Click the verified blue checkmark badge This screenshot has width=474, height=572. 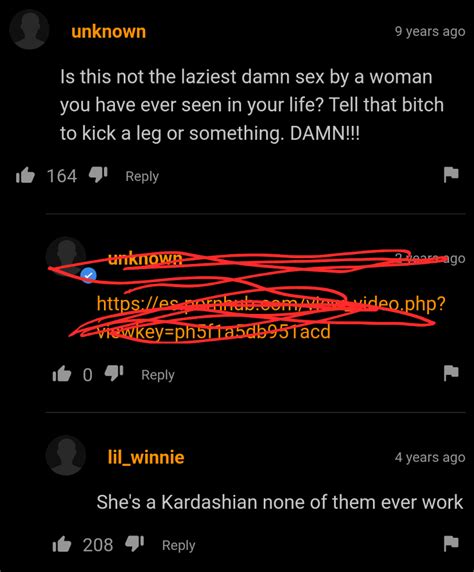click(88, 275)
